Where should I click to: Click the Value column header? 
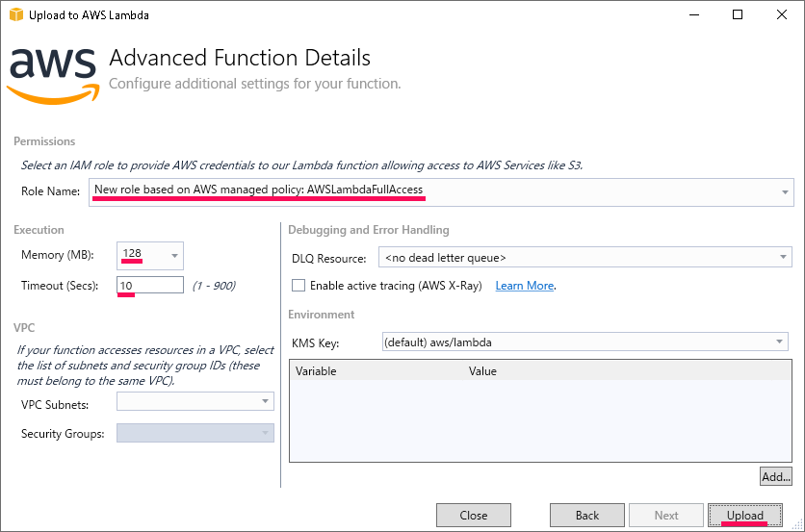482,371
